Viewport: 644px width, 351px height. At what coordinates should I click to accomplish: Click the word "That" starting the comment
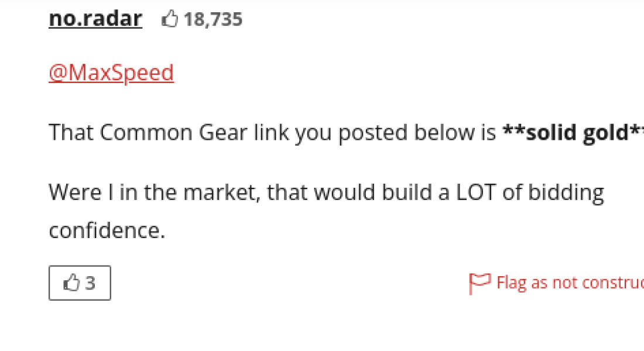click(71, 133)
